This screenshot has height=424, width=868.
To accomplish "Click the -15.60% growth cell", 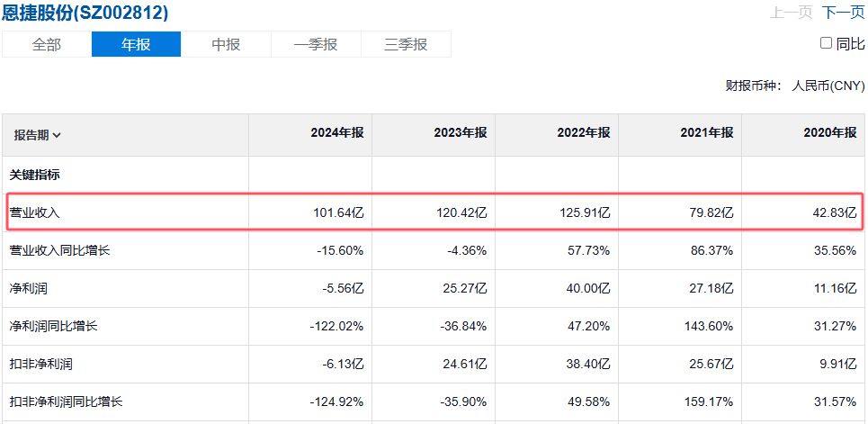I will [x=340, y=250].
